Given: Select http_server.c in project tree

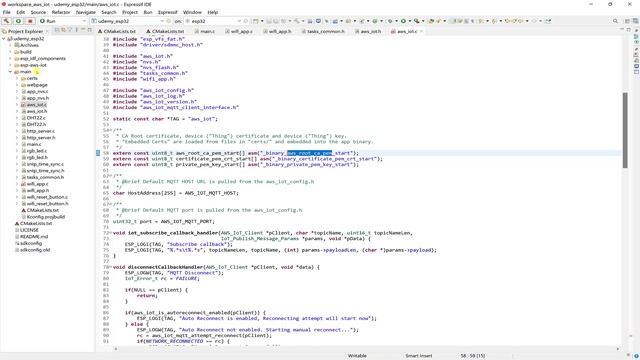Looking at the screenshot, I should coord(40,131).
